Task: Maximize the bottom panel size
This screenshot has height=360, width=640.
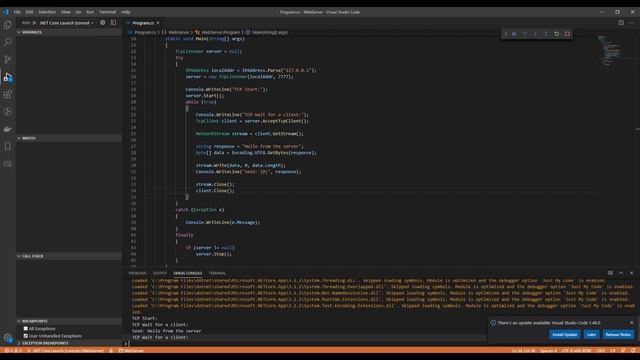Action: click(x=621, y=273)
